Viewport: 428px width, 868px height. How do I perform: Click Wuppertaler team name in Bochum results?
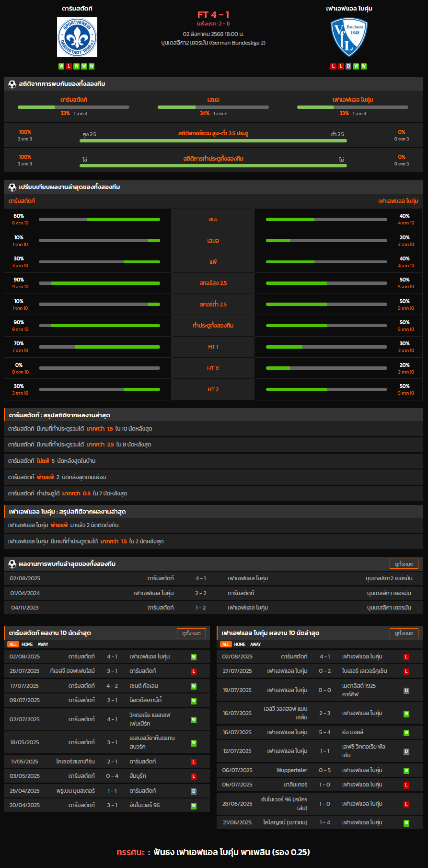pos(292,770)
